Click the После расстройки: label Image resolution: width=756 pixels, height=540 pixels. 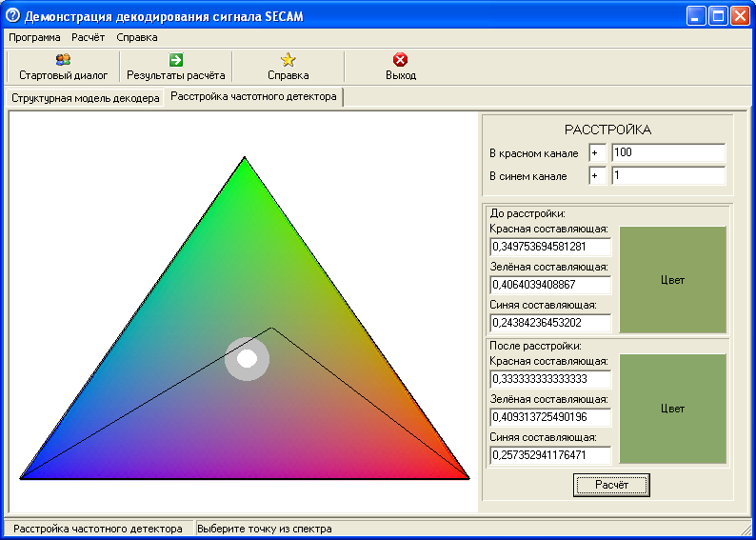tap(536, 346)
